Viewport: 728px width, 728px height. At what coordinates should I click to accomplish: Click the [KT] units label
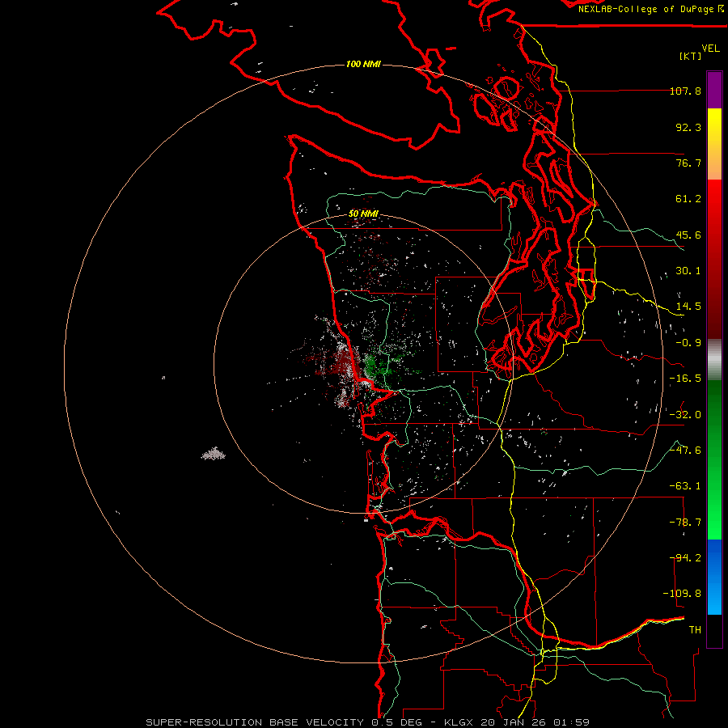click(x=691, y=56)
